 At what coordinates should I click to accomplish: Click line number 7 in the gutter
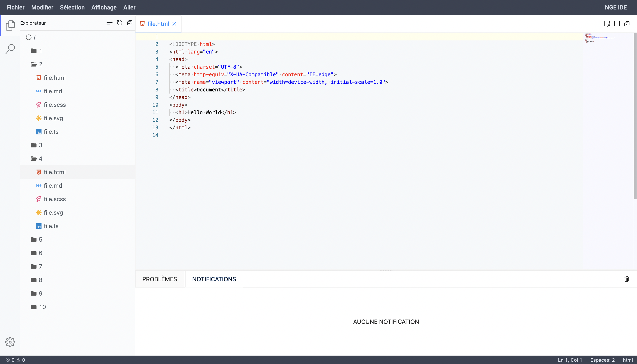(x=157, y=82)
